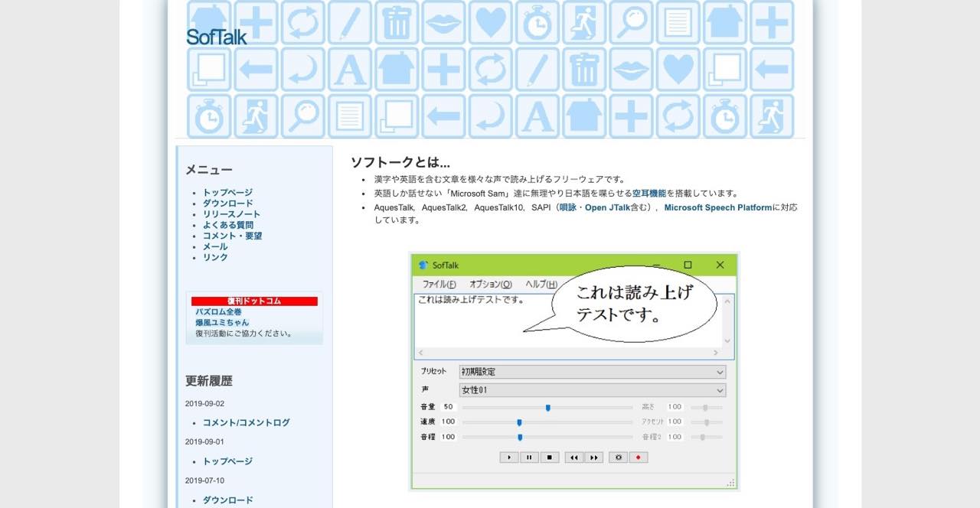The width and height of the screenshot is (980, 508).
Task: Open the リンク menu link
Action: [x=215, y=257]
